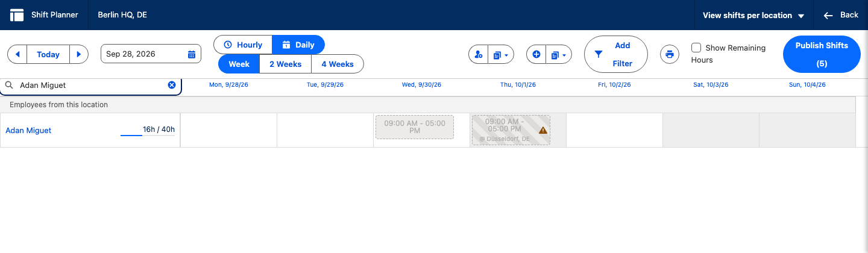Switch to Daily view
868x253 pixels.
pos(298,45)
